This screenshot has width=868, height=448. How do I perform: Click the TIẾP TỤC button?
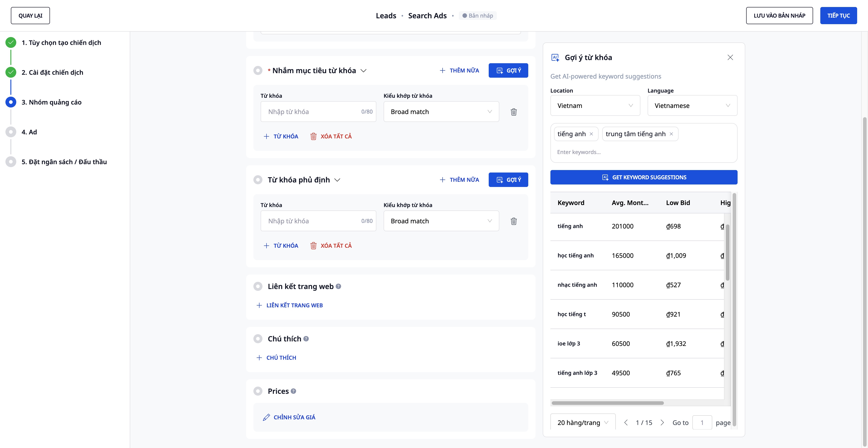(838, 16)
